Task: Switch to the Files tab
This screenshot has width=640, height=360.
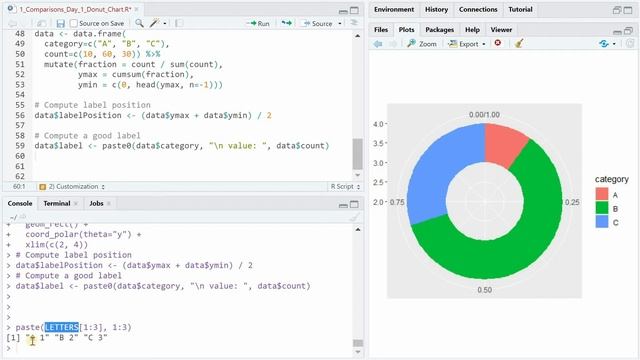Action: point(381,30)
